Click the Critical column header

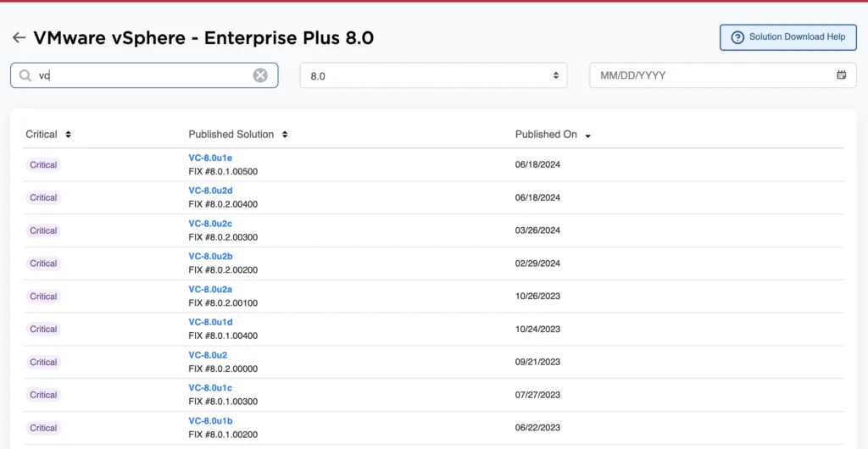click(x=42, y=135)
